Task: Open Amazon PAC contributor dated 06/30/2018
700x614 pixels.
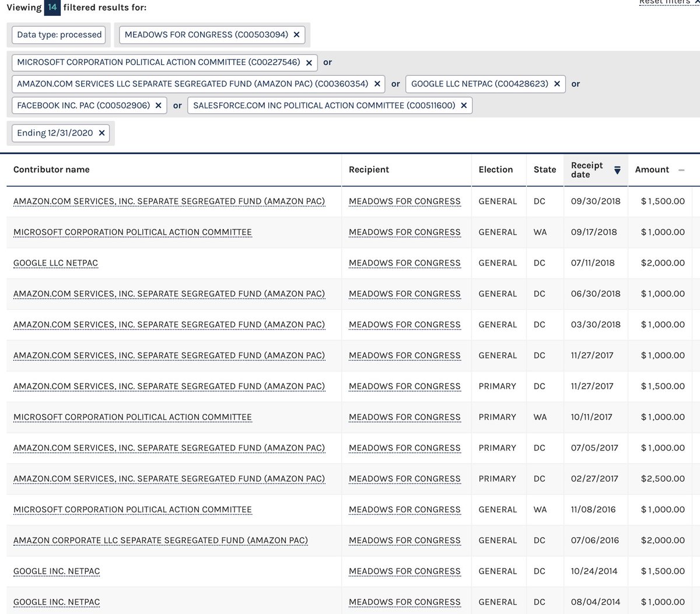Action: coord(169,294)
